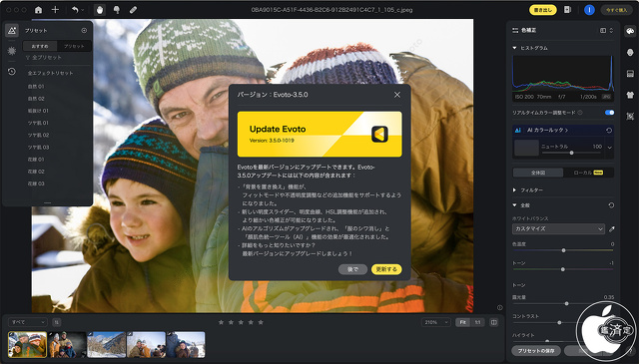Toggle panel layout icon beside 色補正 title
Viewport: 639px width, 364px height.
click(603, 31)
